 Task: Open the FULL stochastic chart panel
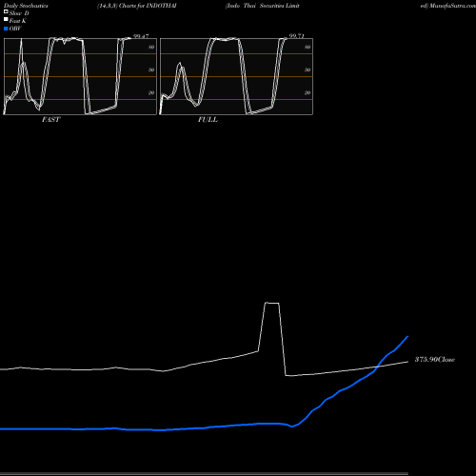pyautogui.click(x=236, y=76)
